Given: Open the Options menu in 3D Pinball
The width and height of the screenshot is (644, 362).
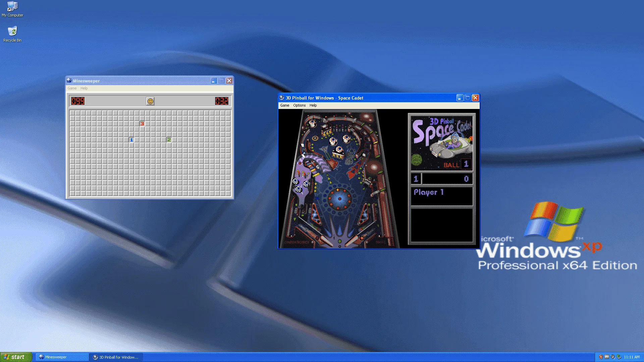Looking at the screenshot, I should click(x=300, y=105).
